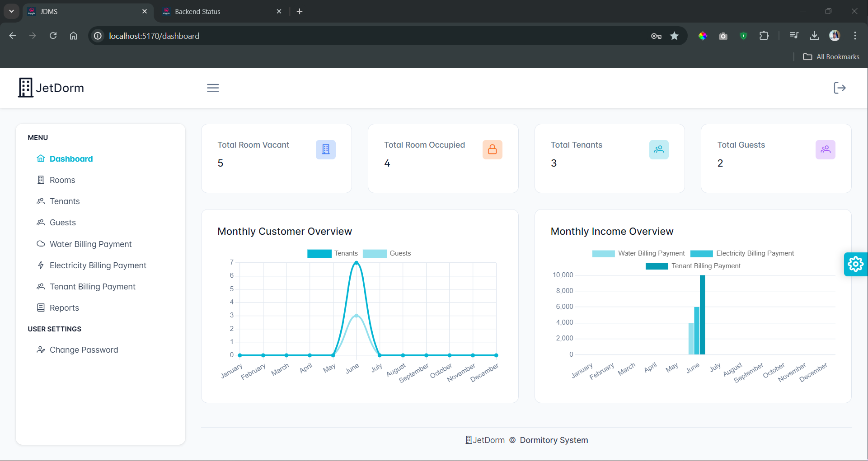Viewport: 868px width, 461px height.
Task: Click the building icon beside Rooms
Action: [41, 180]
